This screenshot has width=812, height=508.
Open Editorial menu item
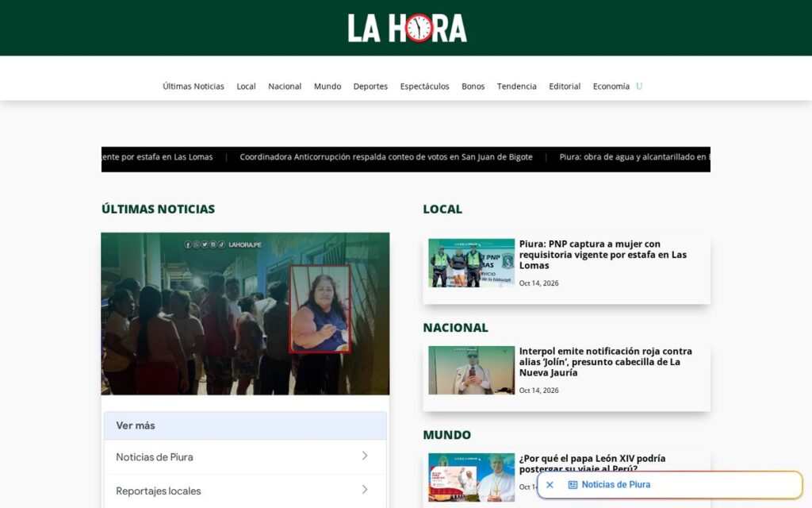tap(565, 86)
